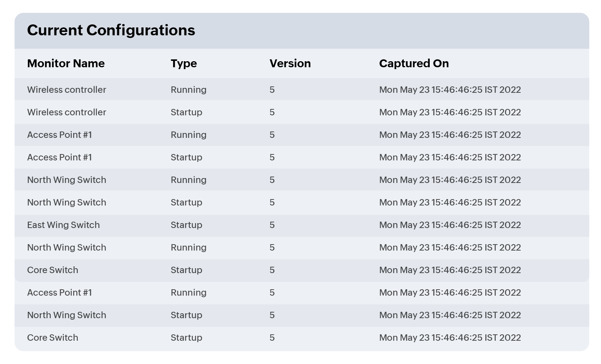Image resolution: width=601 pixels, height=364 pixels.
Task: Select "Wireless controller" name in its Running row
Action: click(66, 90)
